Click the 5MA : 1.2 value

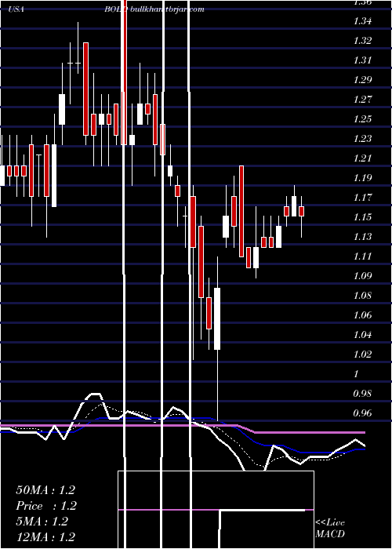click(42, 522)
